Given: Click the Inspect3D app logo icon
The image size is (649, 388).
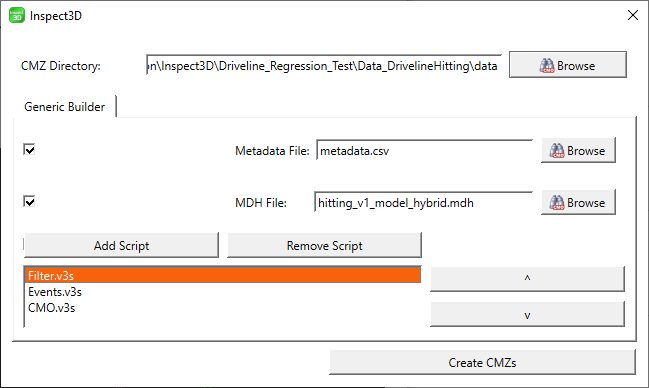Looking at the screenshot, I should click(x=17, y=16).
